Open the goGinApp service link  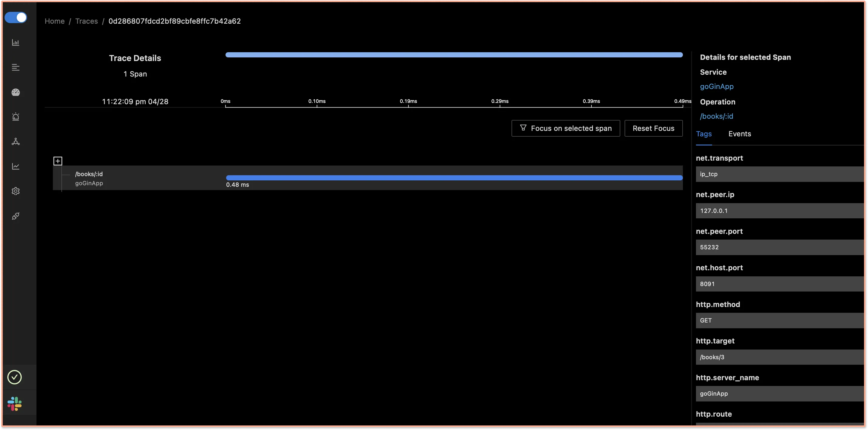(x=716, y=87)
